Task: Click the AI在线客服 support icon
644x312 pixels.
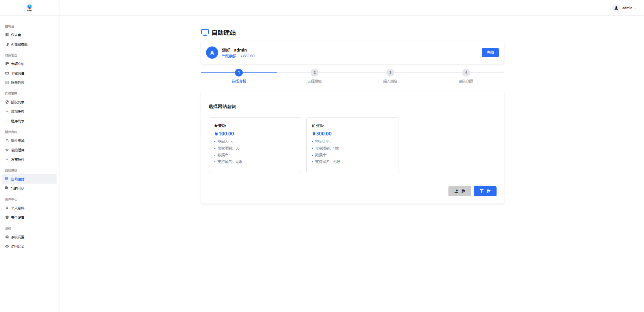Action: (7, 44)
